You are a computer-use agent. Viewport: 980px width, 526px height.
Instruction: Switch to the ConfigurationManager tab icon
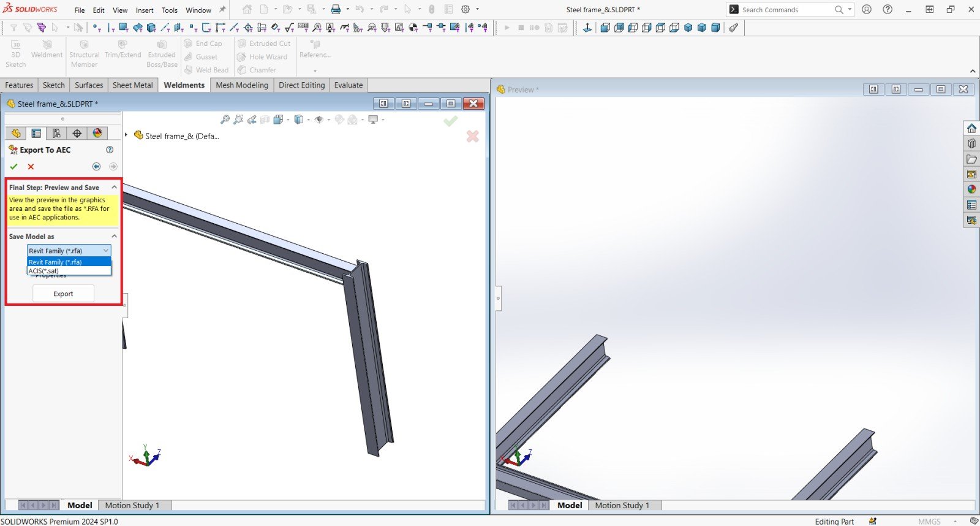pos(56,133)
